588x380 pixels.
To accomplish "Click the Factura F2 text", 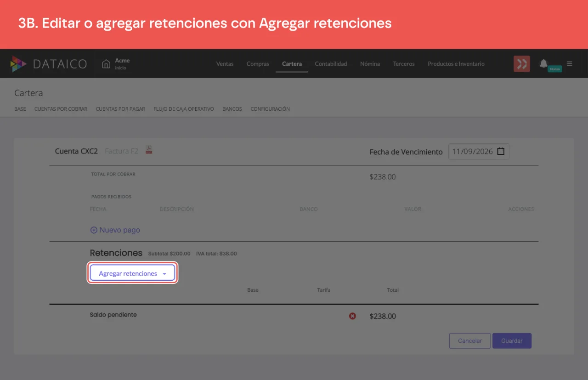I will click(x=121, y=151).
